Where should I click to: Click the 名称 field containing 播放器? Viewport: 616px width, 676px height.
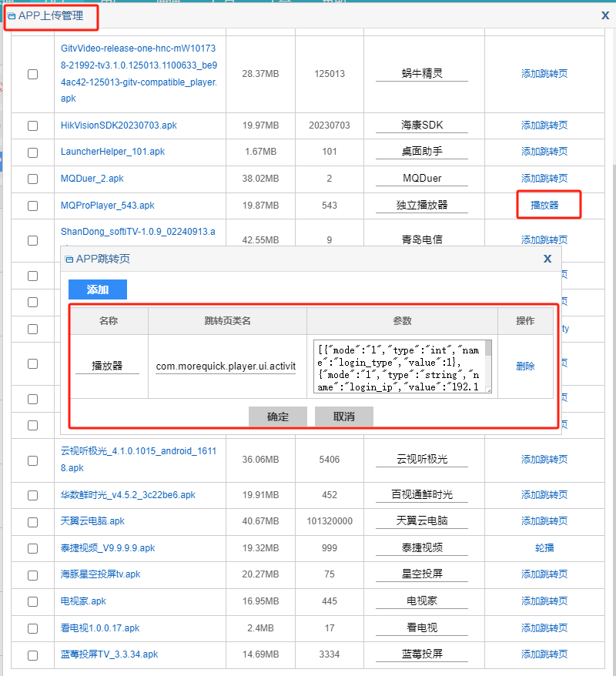pyautogui.click(x=107, y=366)
